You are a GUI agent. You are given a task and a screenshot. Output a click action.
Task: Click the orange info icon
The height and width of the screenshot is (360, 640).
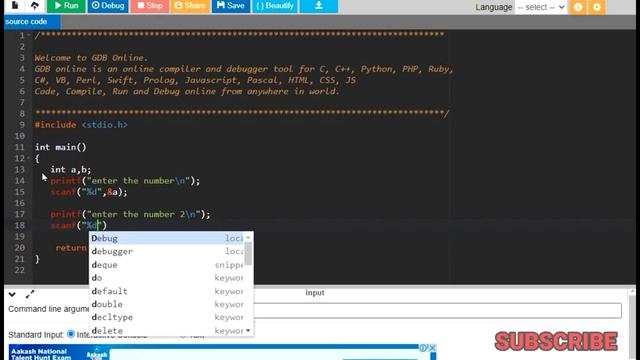578,7
